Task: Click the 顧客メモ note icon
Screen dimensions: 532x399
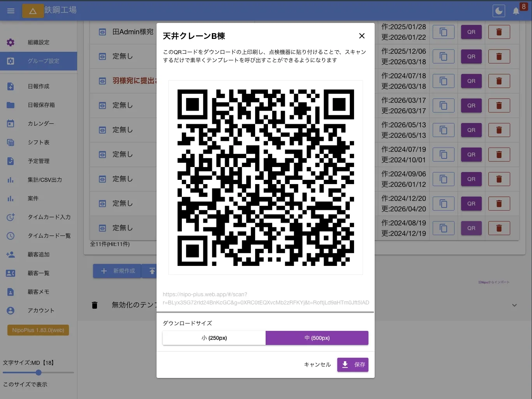Action: (x=11, y=292)
